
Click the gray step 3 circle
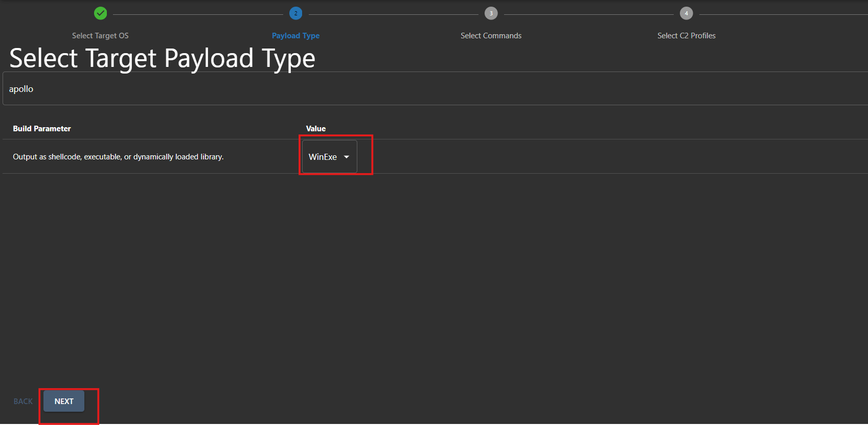click(x=491, y=13)
